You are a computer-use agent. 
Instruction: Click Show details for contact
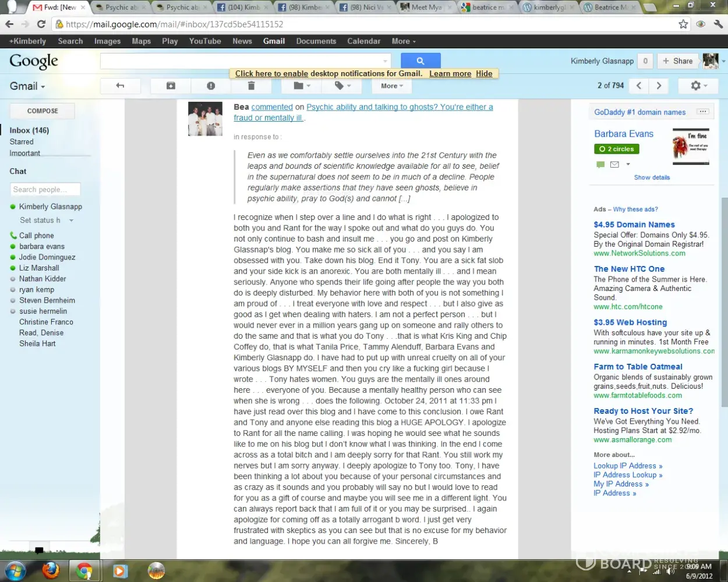click(652, 178)
